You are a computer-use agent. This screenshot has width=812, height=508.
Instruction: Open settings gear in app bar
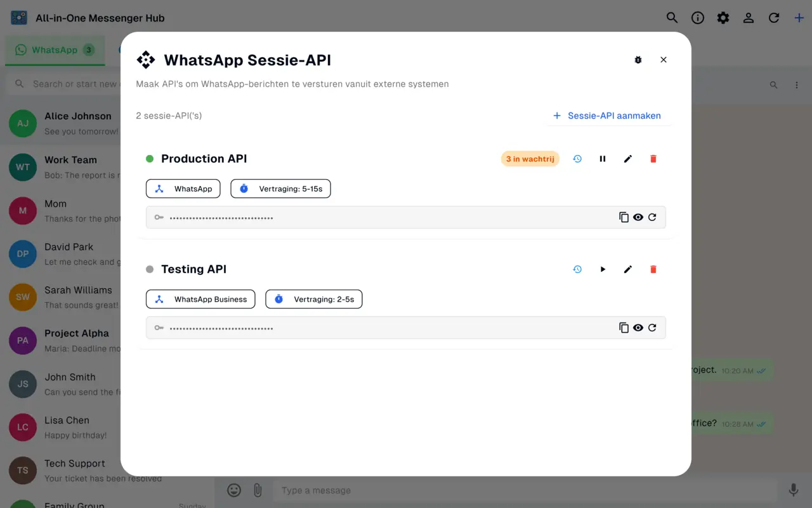click(x=723, y=18)
